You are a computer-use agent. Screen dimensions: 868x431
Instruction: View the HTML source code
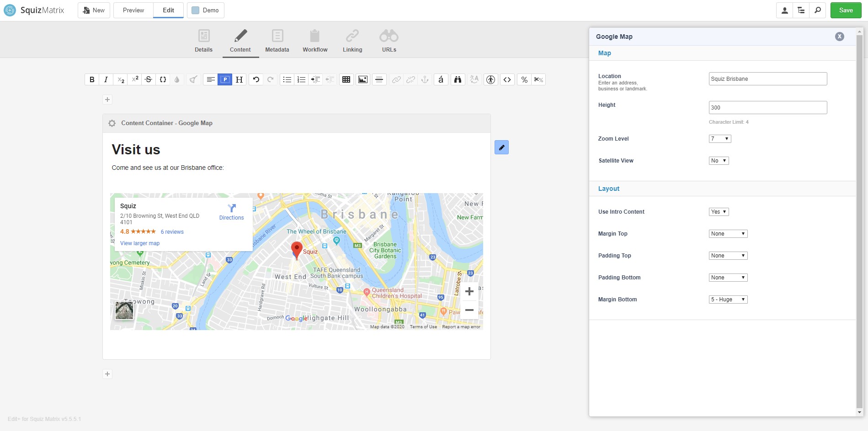point(507,79)
